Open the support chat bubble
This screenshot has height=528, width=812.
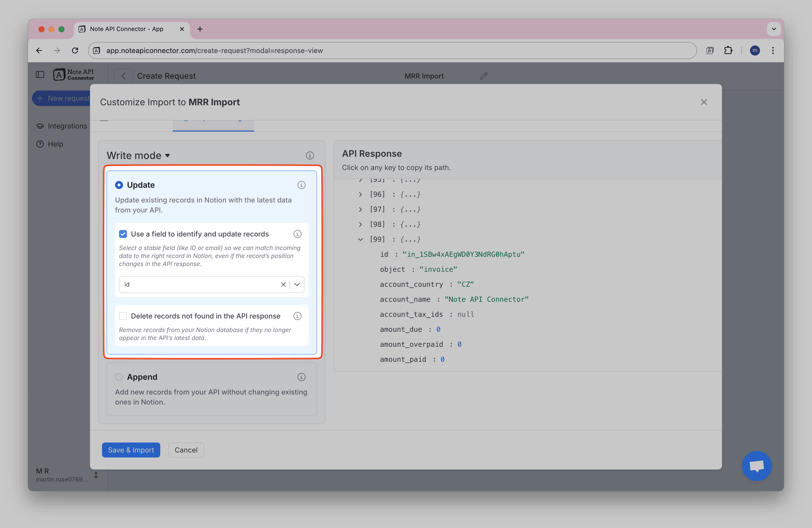coord(756,465)
